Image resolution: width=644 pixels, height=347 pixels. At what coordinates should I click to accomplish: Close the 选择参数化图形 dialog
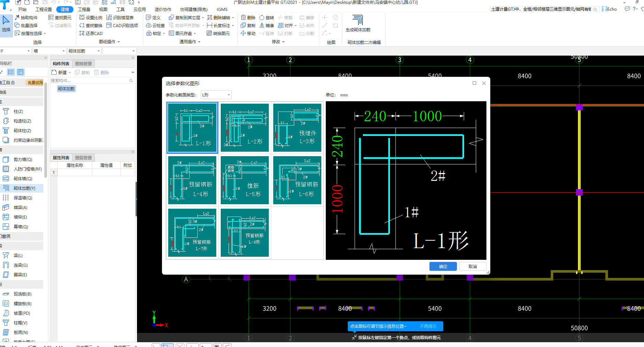click(484, 83)
